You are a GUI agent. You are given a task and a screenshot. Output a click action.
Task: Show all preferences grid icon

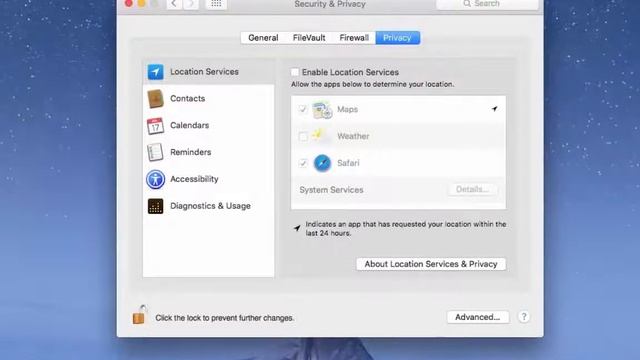216,4
